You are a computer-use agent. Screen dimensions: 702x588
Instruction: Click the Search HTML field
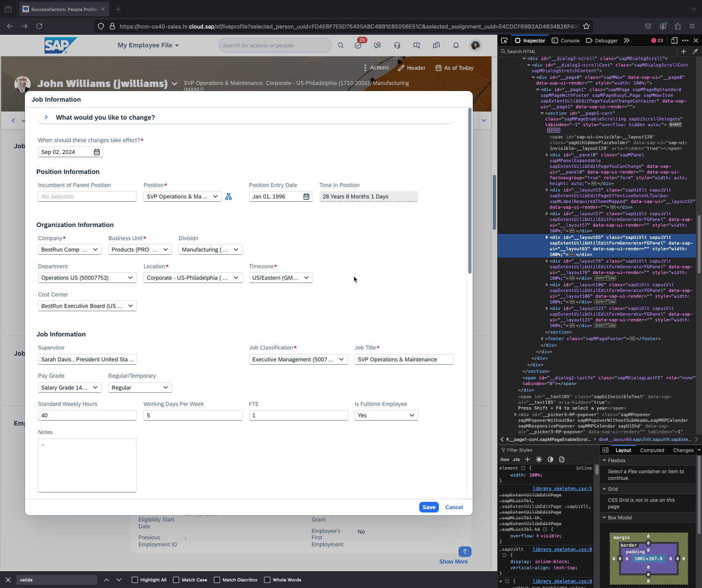(588, 51)
